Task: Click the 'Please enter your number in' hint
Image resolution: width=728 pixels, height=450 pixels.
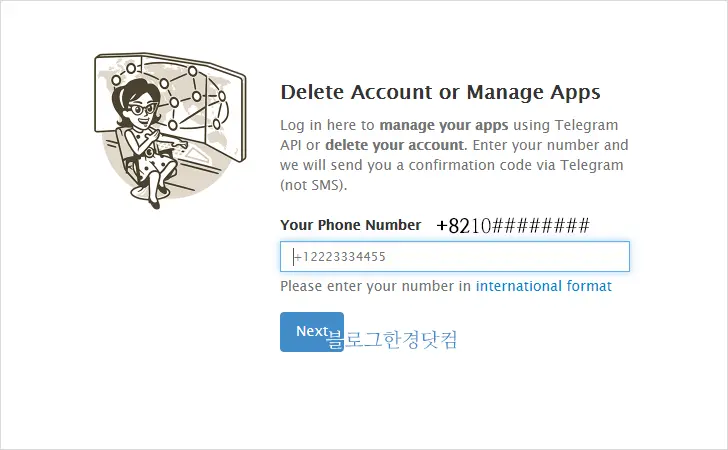Action: [376, 286]
